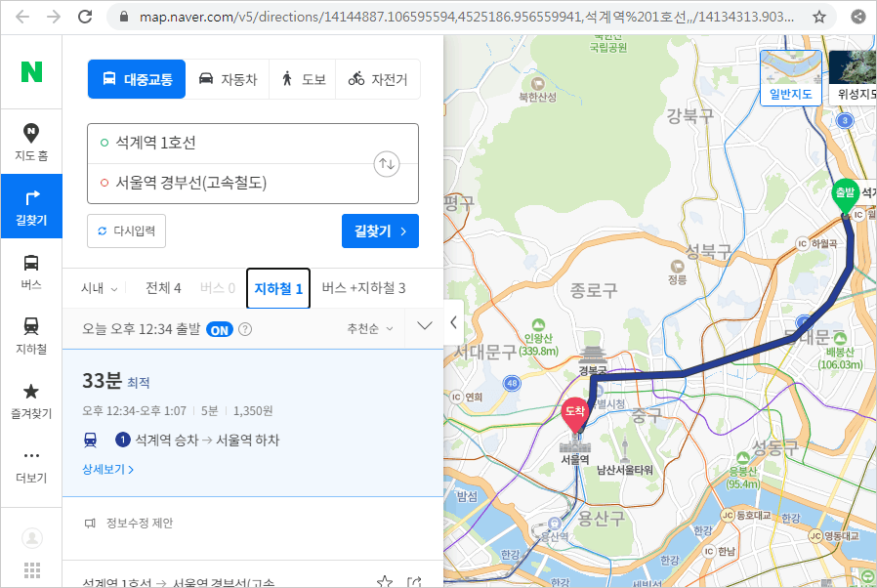Open 더보기 more menu in the sidebar
Screen dimensions: 877x588
pos(31,466)
